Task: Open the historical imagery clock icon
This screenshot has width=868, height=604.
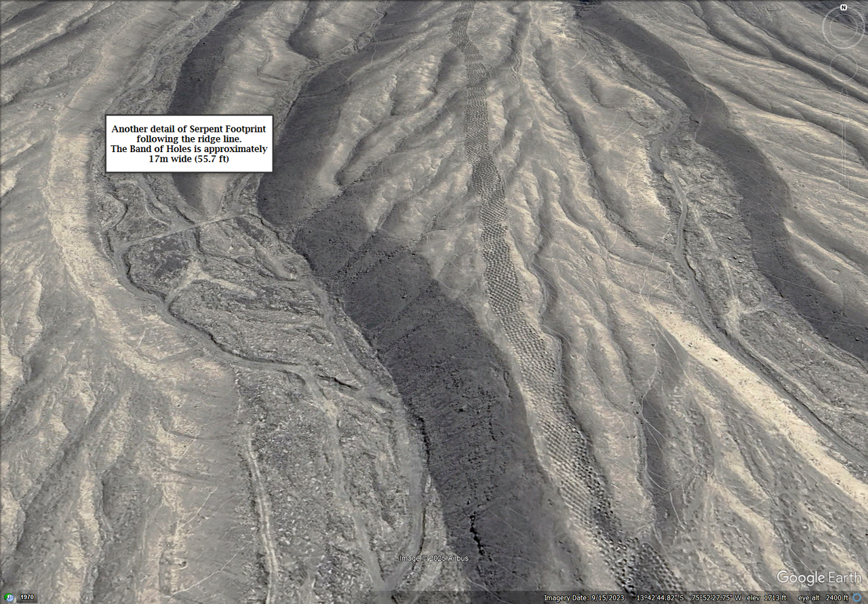Action: click(x=11, y=598)
